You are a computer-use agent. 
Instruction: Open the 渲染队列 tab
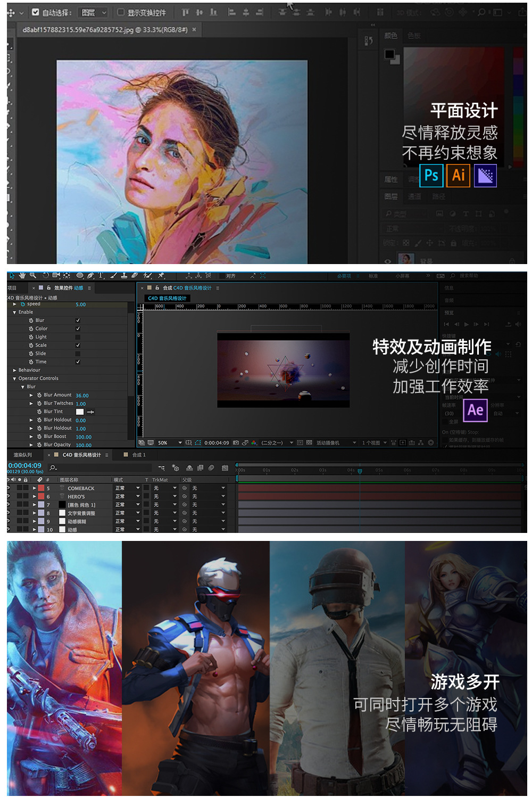tap(23, 455)
